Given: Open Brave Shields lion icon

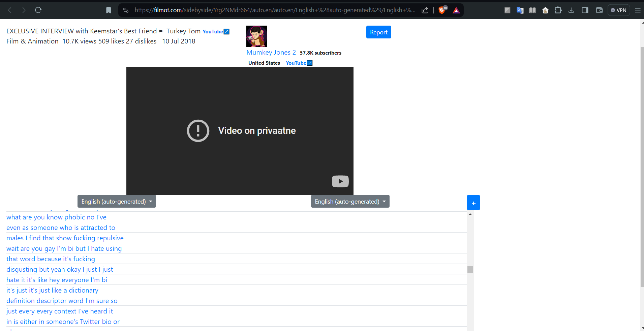Looking at the screenshot, I should coord(442,10).
